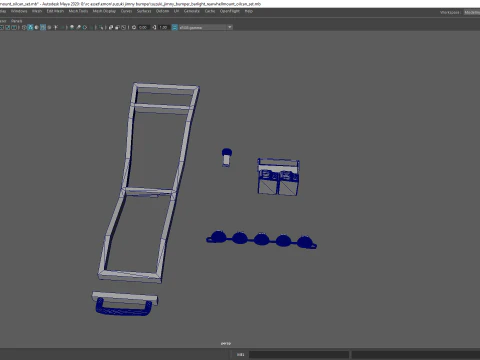
Task: Toggle X-Ray Active Components icon
Action: pos(117,27)
